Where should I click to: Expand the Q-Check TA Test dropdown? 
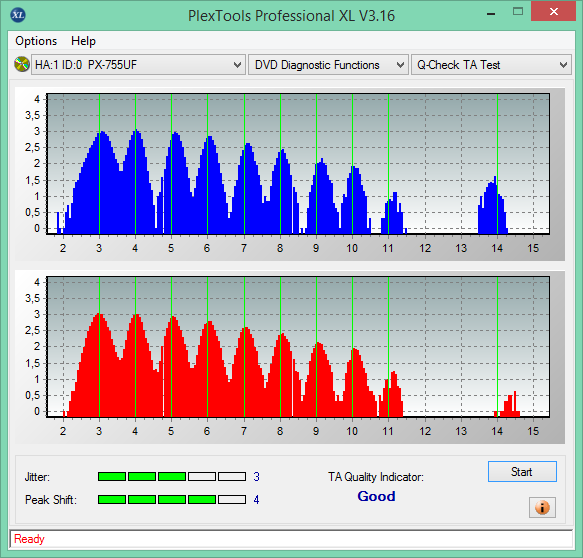[x=491, y=65]
